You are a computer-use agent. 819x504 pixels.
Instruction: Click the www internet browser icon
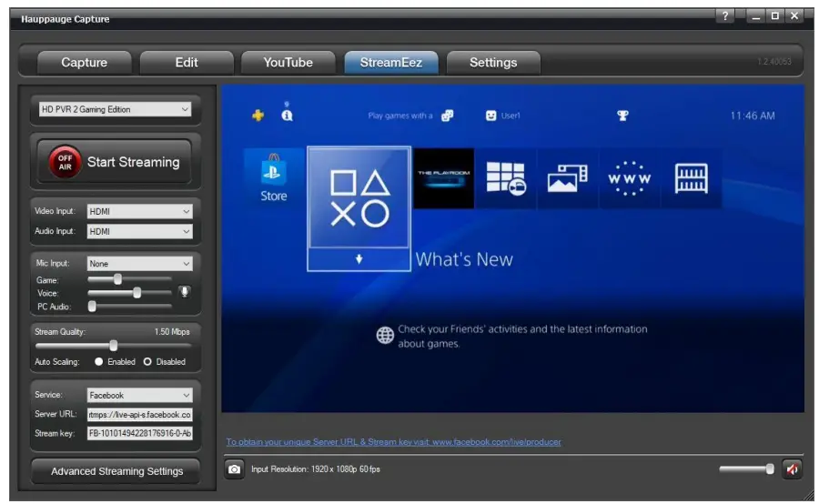tap(630, 178)
